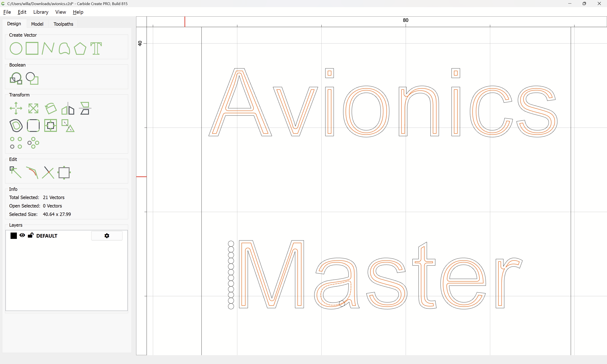Toggle visibility of DEFAULT layer

coord(22,235)
